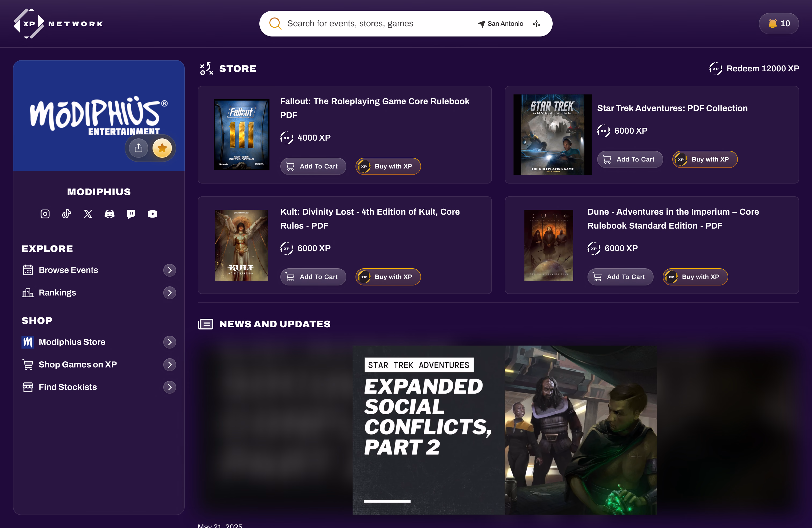
Task: Open notifications bell showing 10
Action: coord(778,24)
